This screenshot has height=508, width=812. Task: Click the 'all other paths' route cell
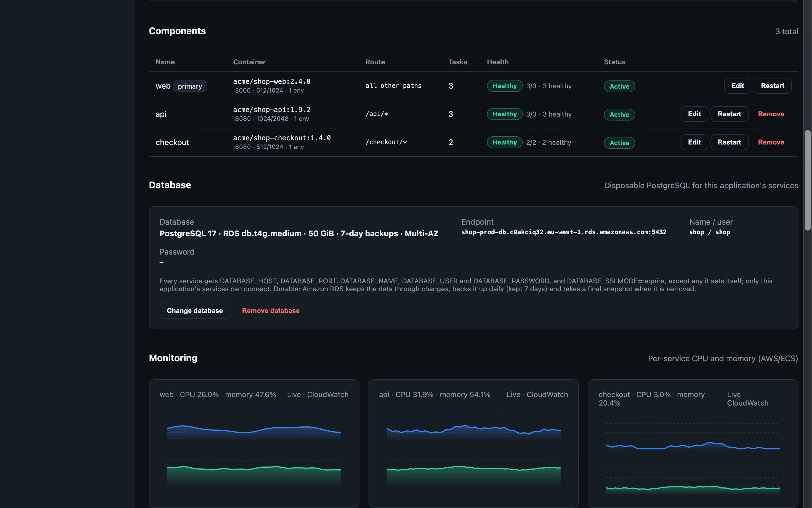click(393, 86)
